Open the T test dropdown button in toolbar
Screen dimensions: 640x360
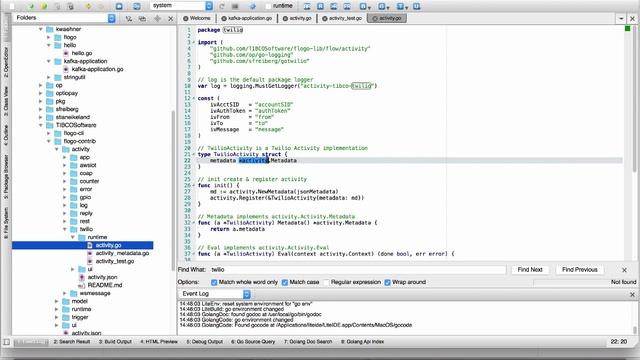tap(402, 7)
